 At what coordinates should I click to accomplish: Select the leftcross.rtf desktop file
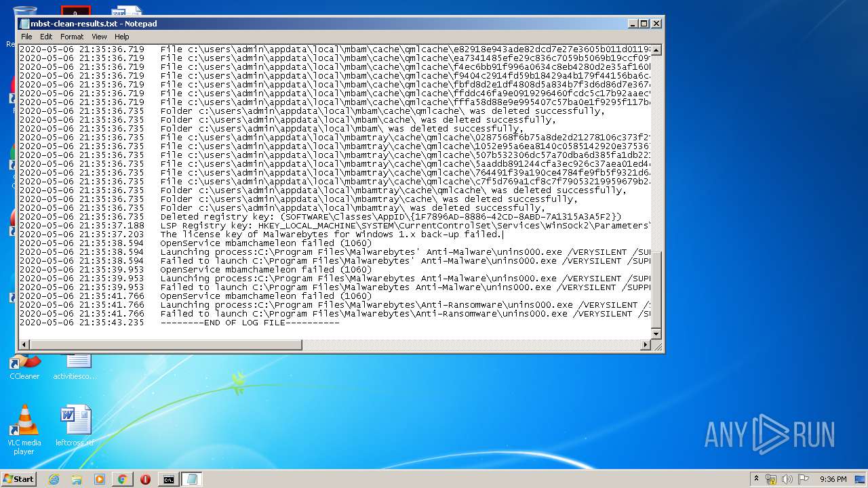pos(75,426)
